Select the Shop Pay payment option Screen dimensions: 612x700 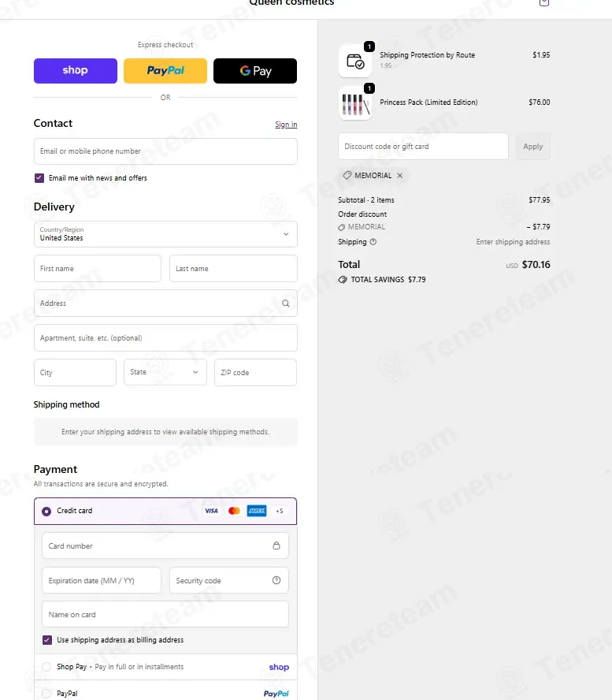[46, 667]
